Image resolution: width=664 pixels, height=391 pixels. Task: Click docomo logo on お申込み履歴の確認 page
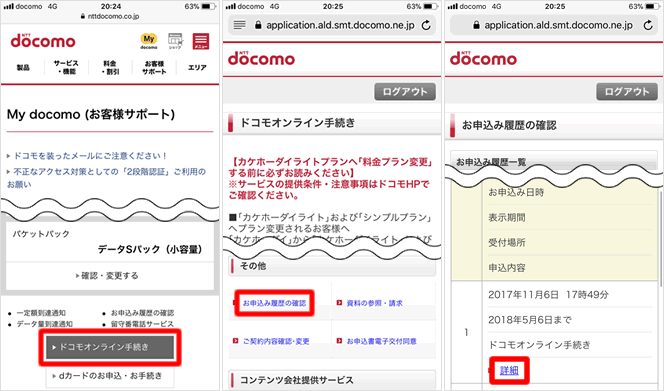(x=483, y=58)
